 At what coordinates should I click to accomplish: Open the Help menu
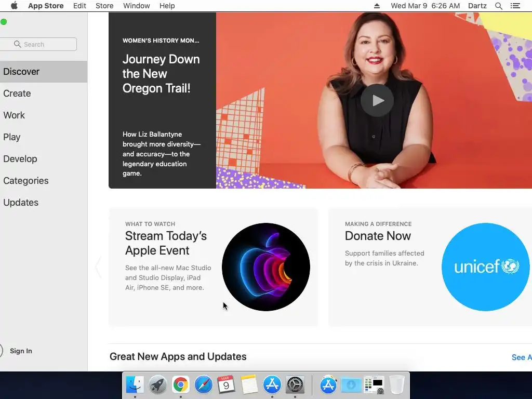click(x=167, y=6)
